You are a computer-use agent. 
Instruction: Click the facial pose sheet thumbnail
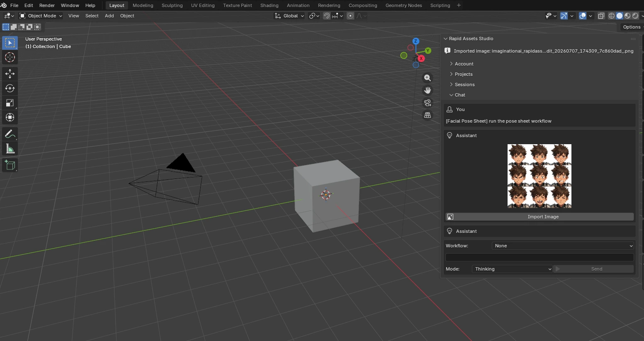540,176
